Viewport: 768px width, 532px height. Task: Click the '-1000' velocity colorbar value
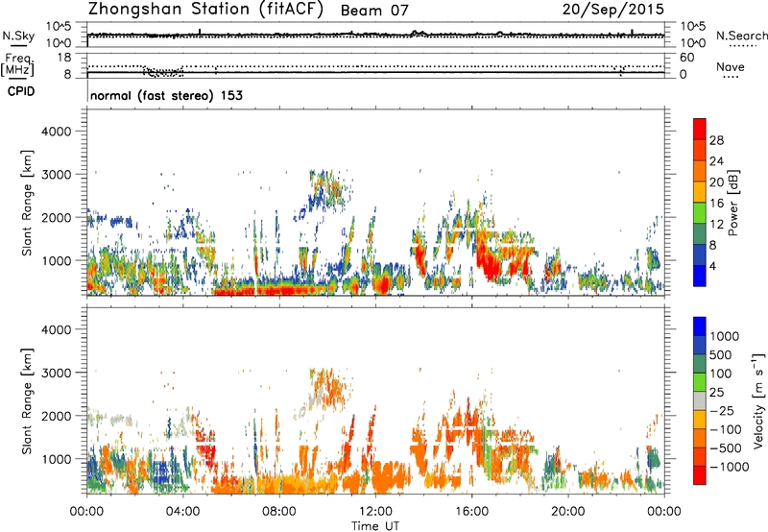pyautogui.click(x=730, y=467)
